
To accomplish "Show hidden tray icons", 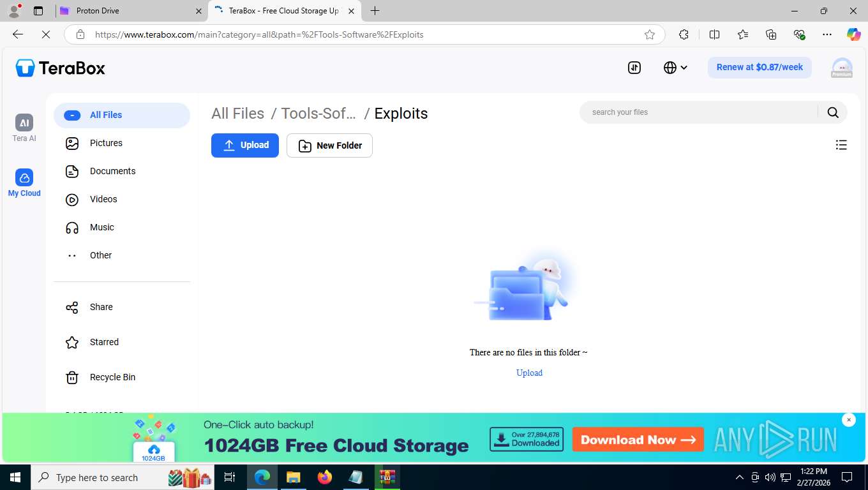I will click(x=740, y=477).
